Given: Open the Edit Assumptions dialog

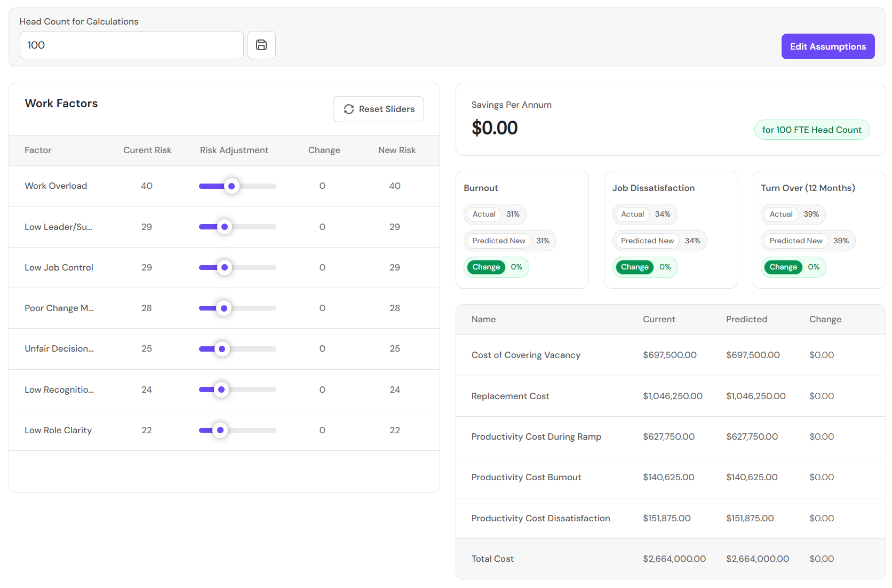Looking at the screenshot, I should (828, 46).
